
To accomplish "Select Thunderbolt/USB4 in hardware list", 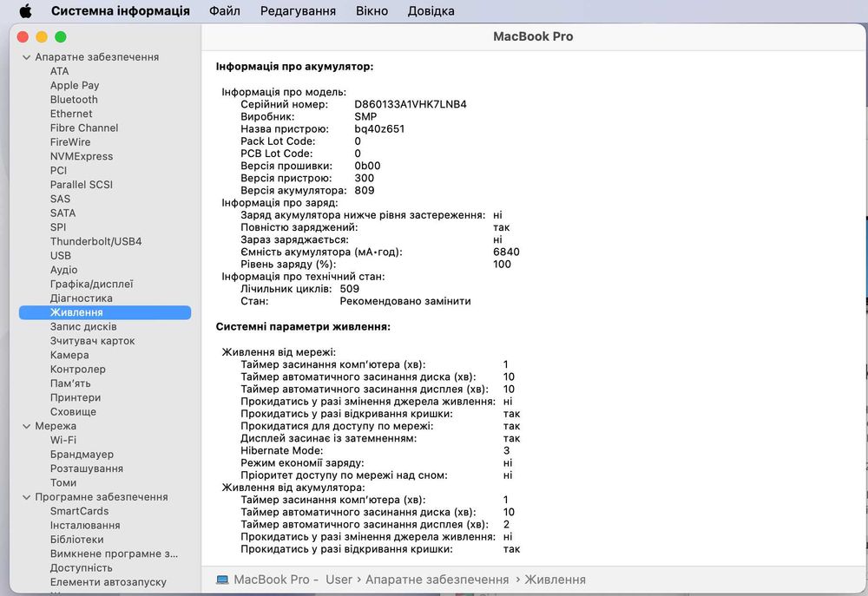I will (x=95, y=242).
